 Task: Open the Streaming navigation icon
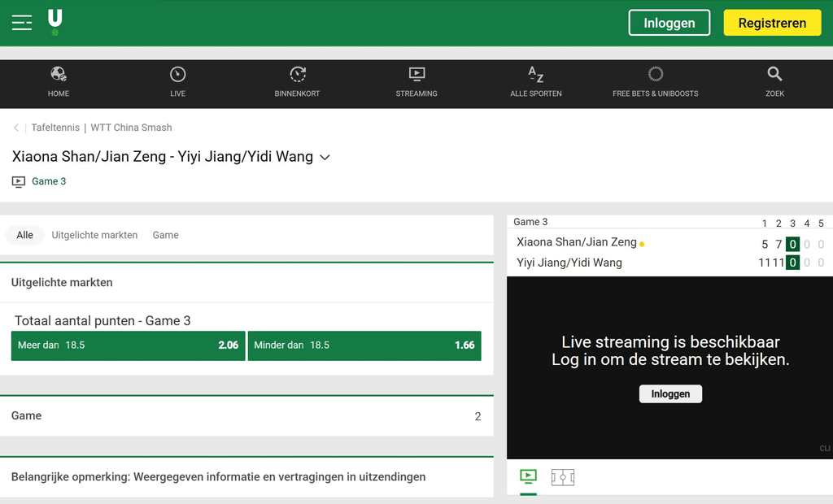416,74
